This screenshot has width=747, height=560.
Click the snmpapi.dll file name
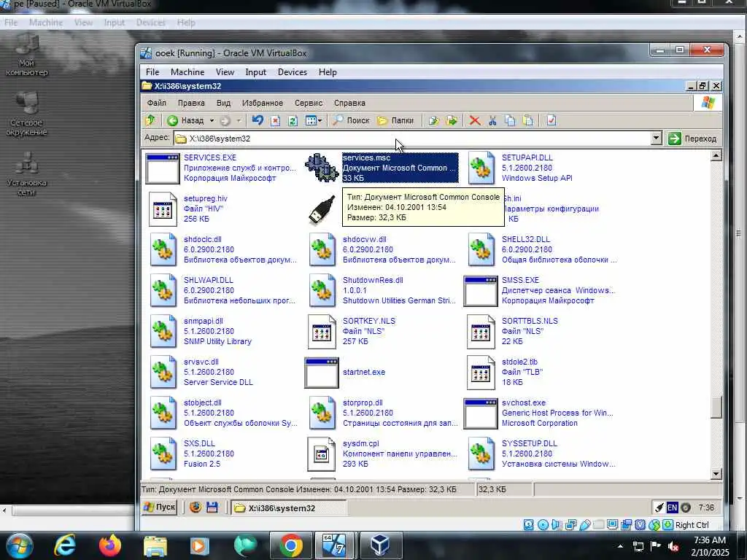(204, 321)
